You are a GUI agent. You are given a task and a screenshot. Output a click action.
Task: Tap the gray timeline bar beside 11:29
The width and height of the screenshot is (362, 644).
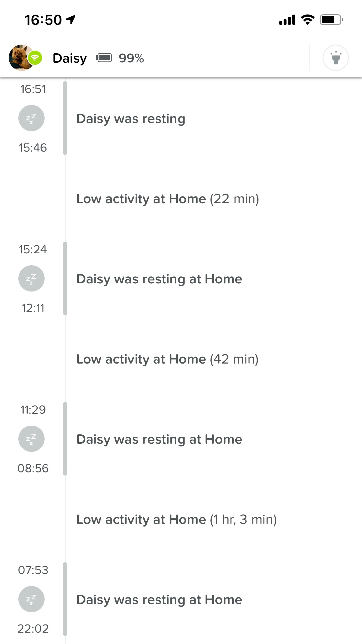coord(65,439)
